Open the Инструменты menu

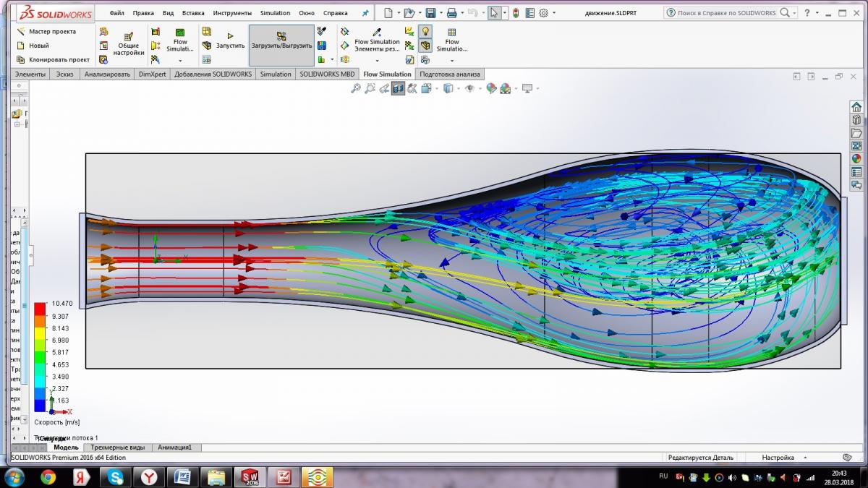[x=232, y=13]
